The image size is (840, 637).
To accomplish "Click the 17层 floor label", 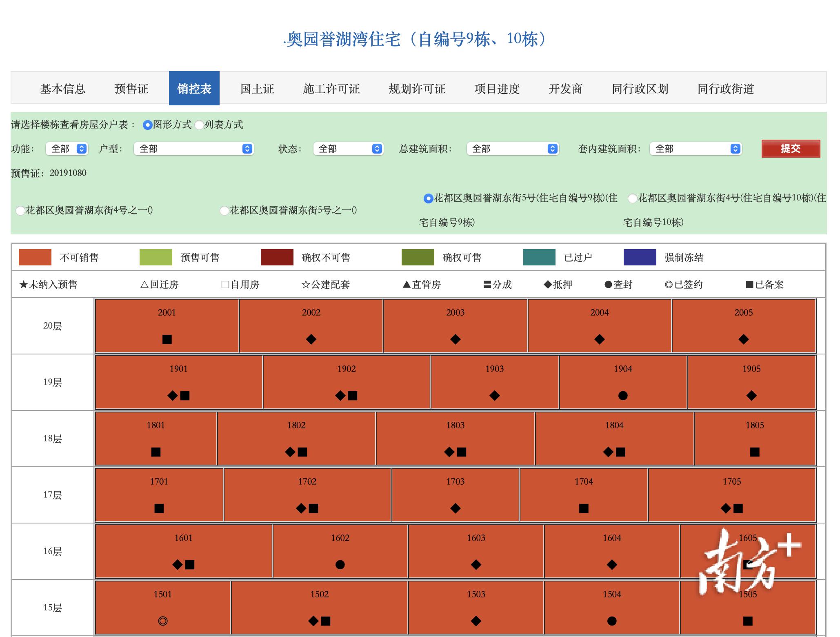I will 53,495.
